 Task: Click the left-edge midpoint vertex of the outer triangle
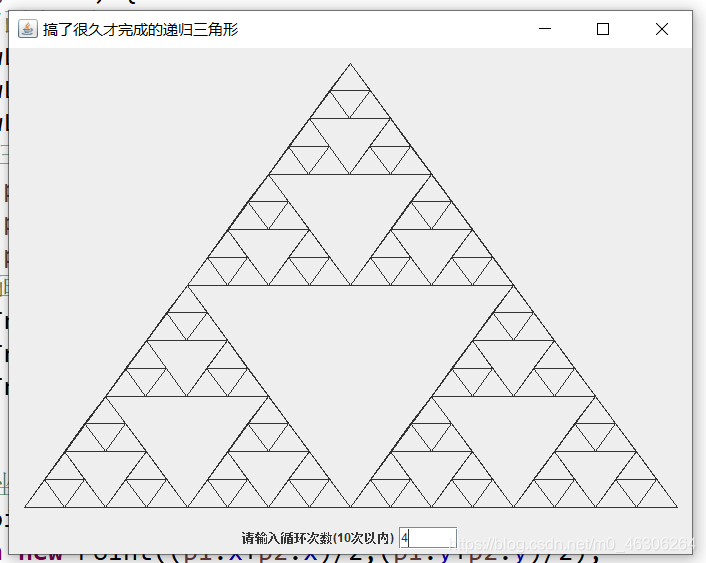188,286
